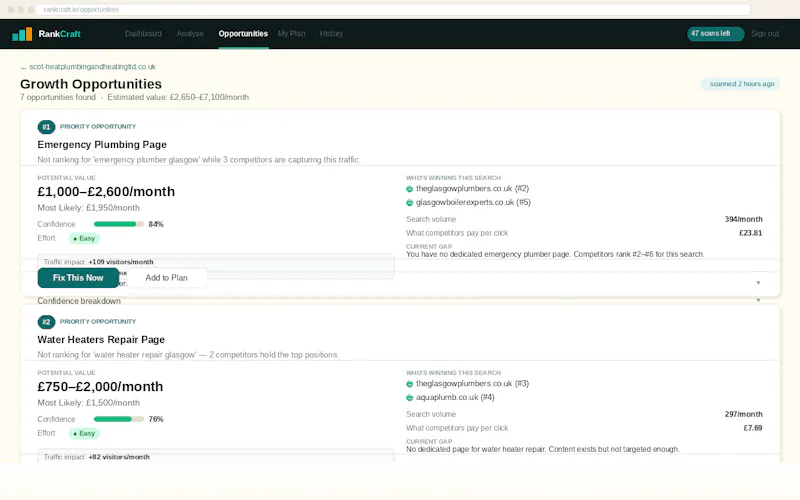Click the 84% confidence progress bar
Screen dimensions: 800x500
click(x=118, y=224)
